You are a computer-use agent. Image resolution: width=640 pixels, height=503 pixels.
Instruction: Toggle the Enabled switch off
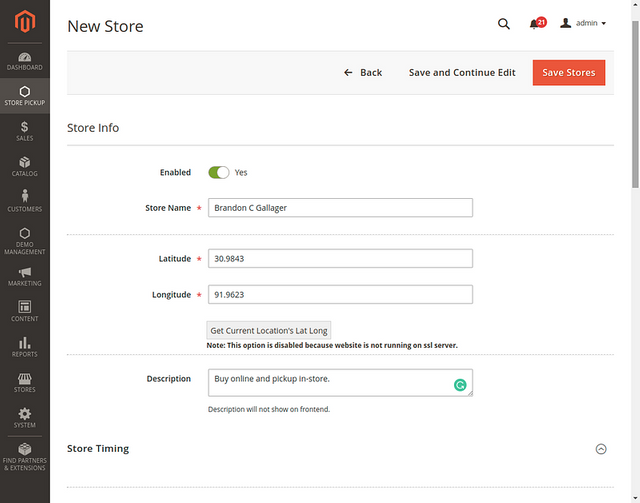[219, 172]
